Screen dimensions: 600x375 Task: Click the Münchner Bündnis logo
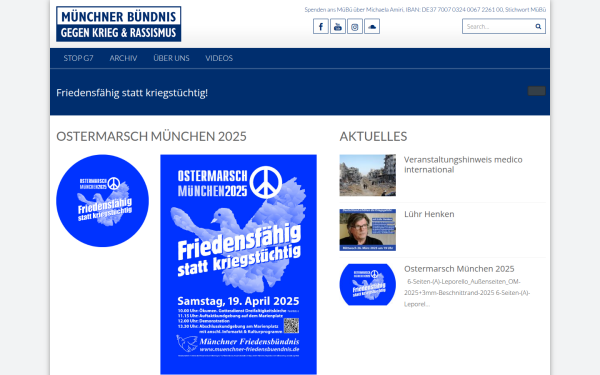[119, 24]
